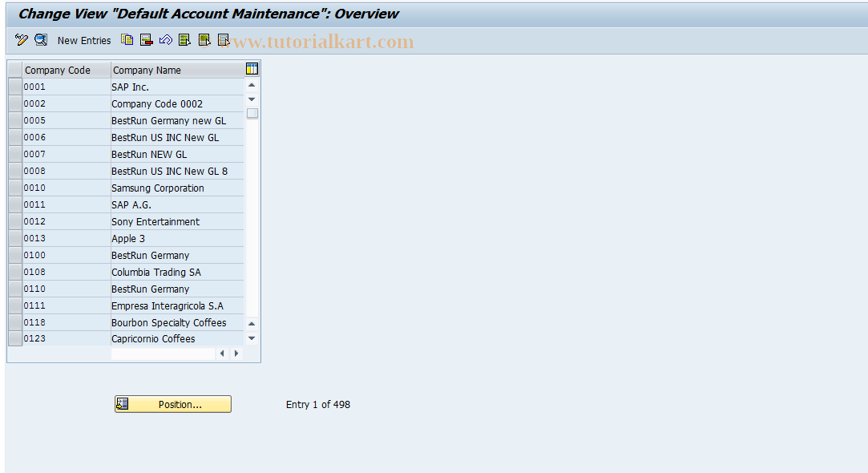Click the cell 'Apple 3'

coord(177,238)
